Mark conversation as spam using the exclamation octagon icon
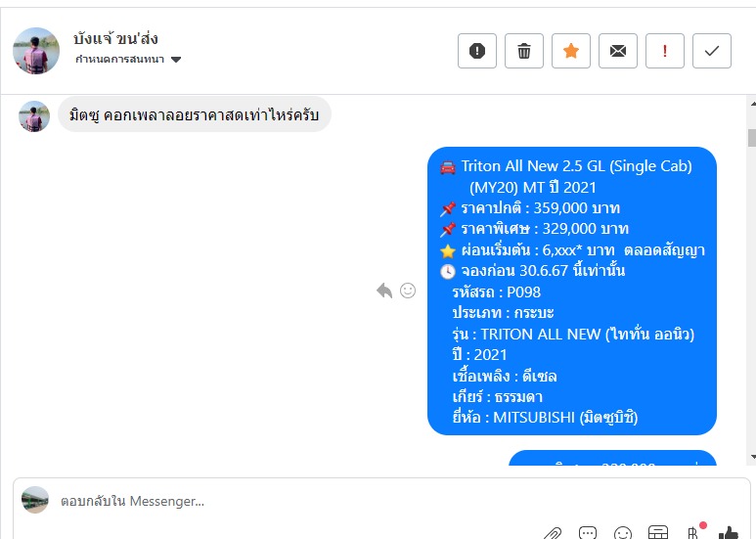 pyautogui.click(x=477, y=51)
